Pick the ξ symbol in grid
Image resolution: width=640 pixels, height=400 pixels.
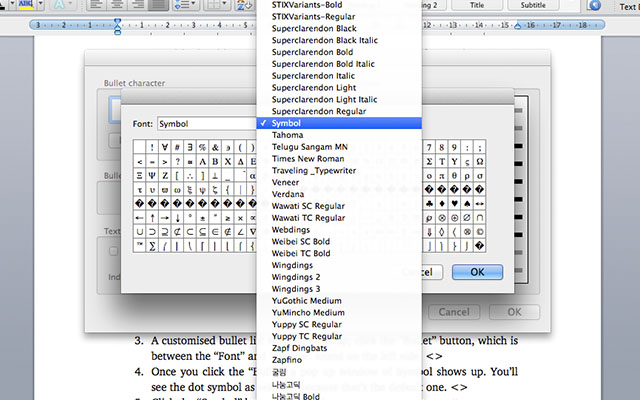190,190
